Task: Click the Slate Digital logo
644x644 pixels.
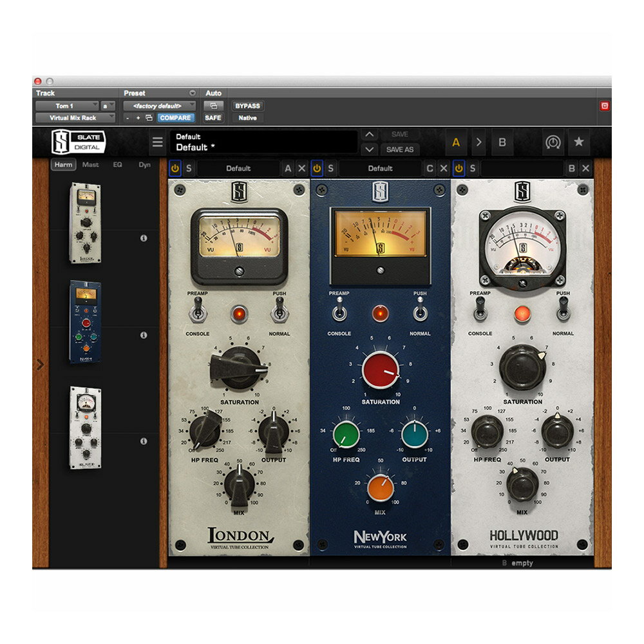Action: 78,142
